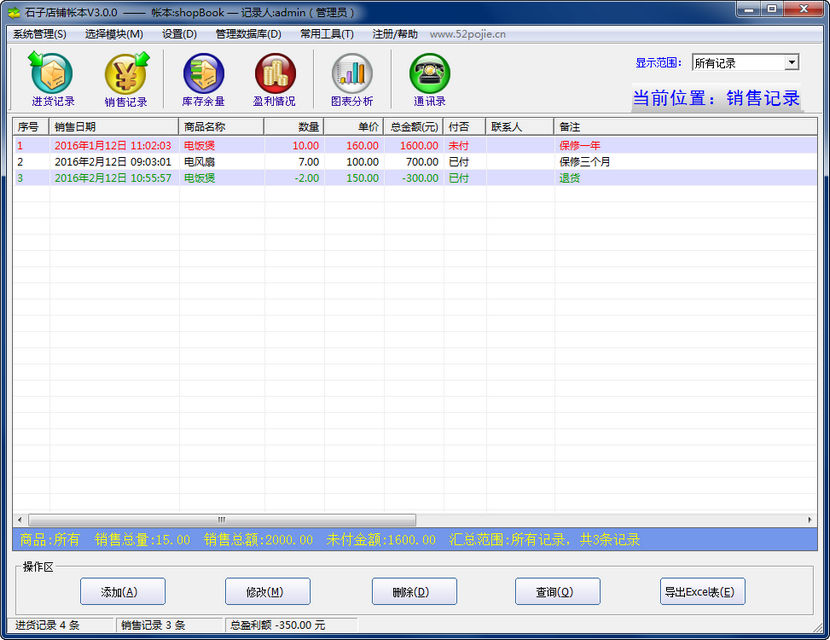Open the 图表分析 chart analysis icon

click(351, 79)
